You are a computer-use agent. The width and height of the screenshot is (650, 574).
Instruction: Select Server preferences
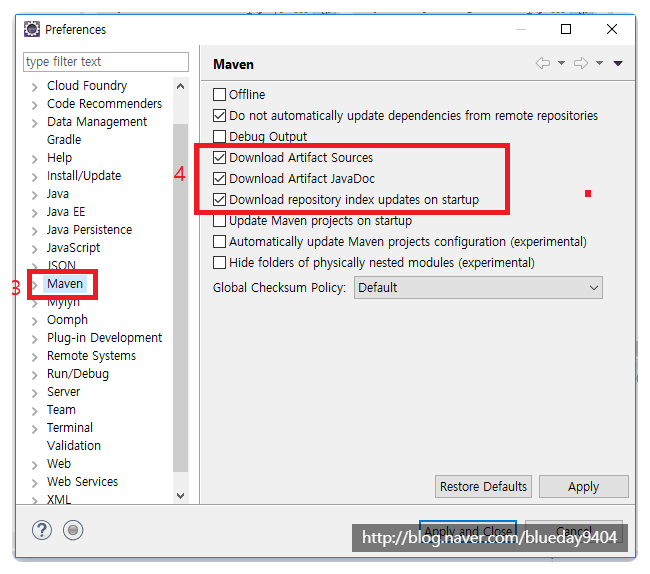63,392
